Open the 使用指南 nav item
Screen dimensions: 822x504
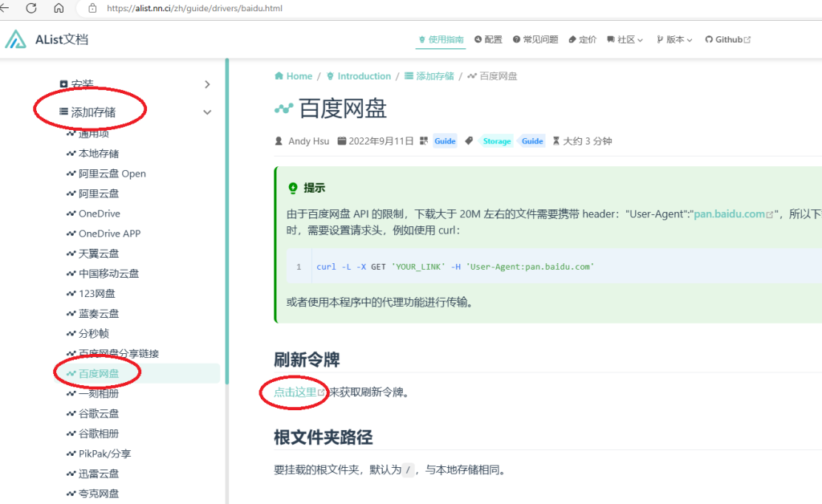tap(440, 39)
